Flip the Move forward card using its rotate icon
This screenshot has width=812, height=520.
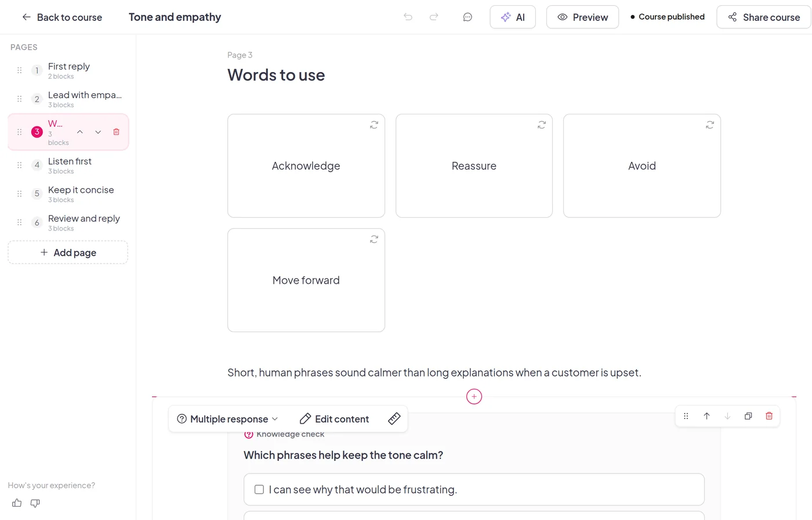click(x=374, y=239)
